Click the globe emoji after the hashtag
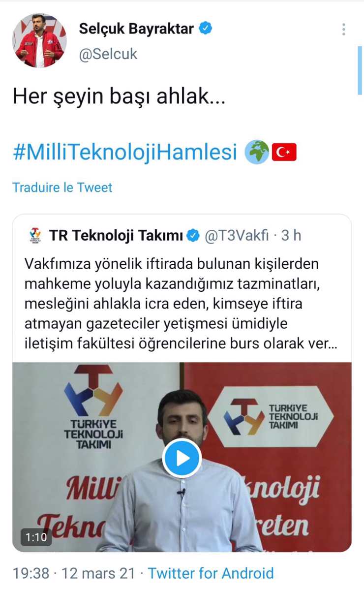This screenshot has height=591, width=364. [x=257, y=152]
